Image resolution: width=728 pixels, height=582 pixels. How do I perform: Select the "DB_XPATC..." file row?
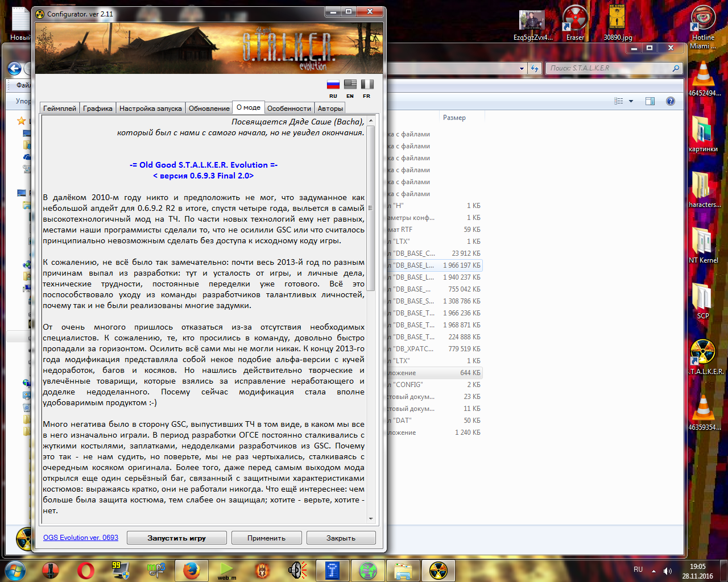(x=434, y=349)
